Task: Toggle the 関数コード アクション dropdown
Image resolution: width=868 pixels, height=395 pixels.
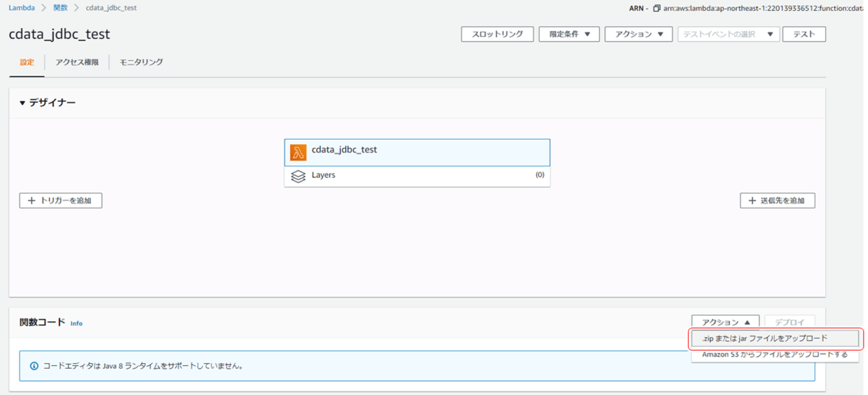Action: (726, 323)
